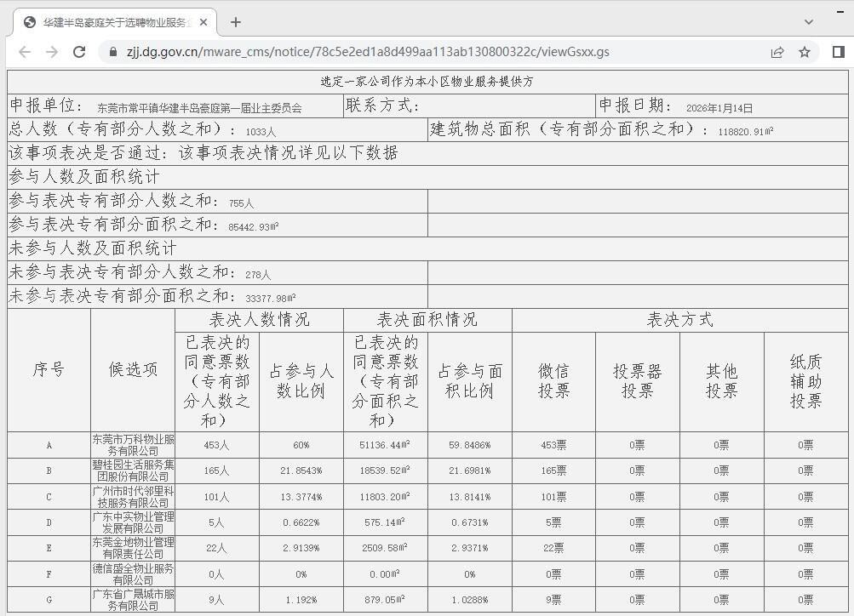Click candidate 广东省广晟城市服务有限公司
Image resolution: width=854 pixels, height=616 pixels.
click(x=133, y=600)
